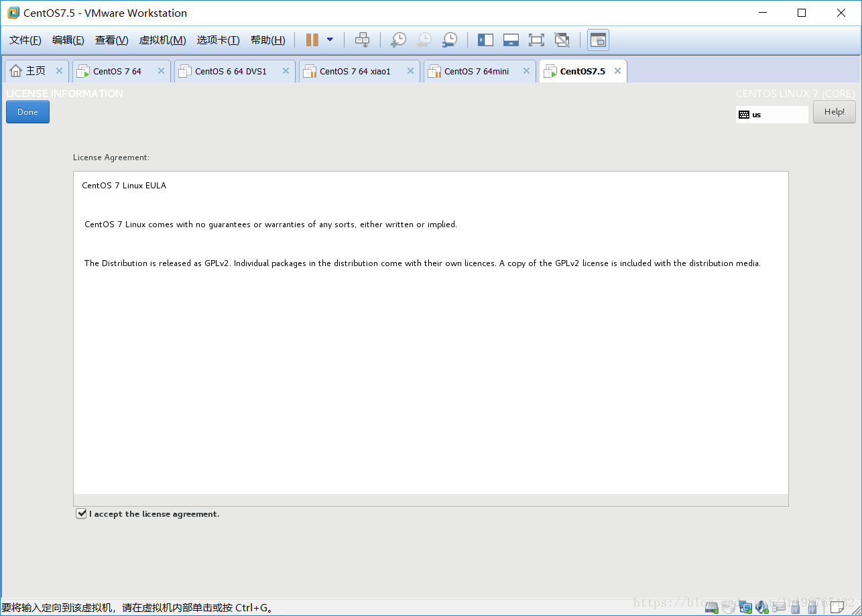Open the 帮助(H) menu
Screen dimensions: 862x616
[267, 40]
